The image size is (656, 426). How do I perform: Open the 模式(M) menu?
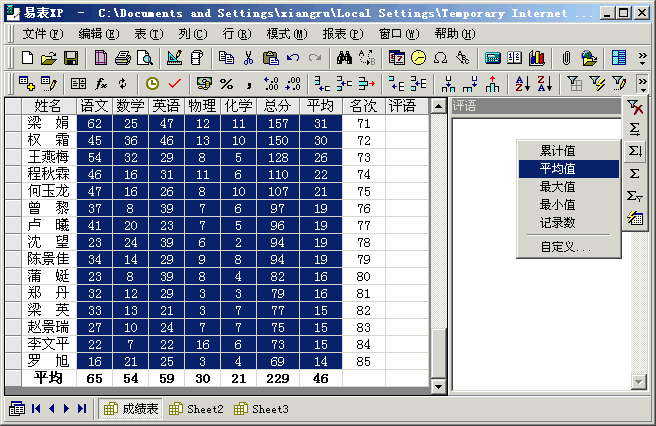point(285,33)
